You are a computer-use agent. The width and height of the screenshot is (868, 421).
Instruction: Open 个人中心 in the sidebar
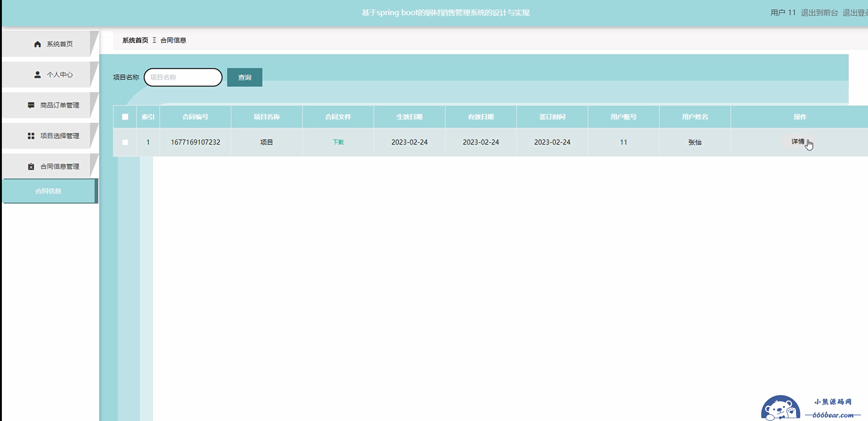pyautogui.click(x=60, y=75)
